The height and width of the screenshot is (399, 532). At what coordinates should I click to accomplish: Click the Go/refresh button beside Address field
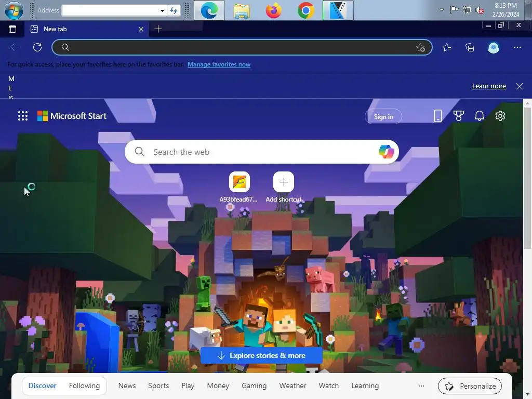pos(174,10)
